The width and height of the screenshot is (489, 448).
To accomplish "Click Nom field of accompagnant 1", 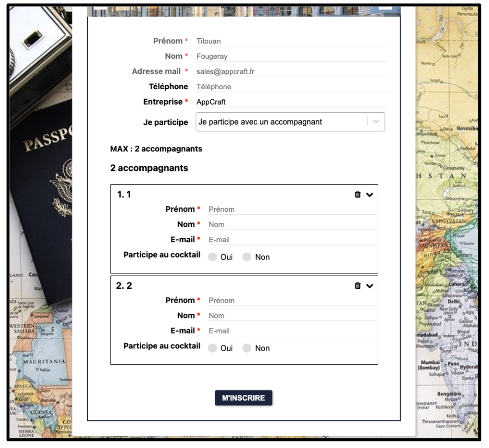I will (291, 225).
